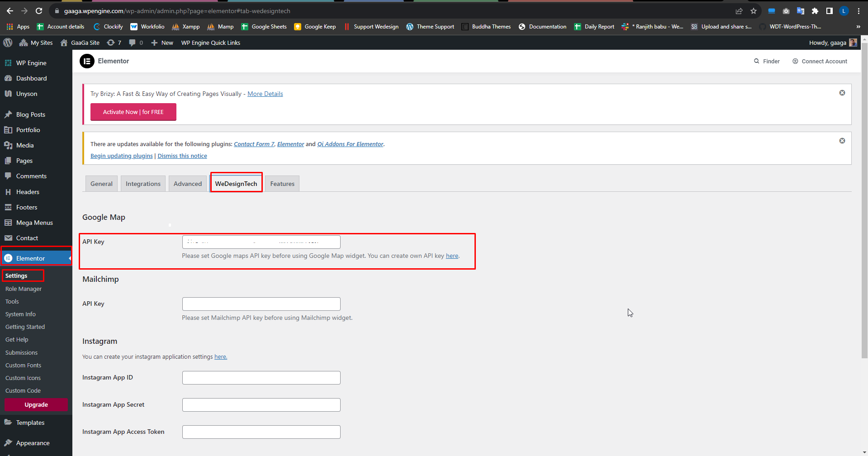Select Elementor in sidebar menu

click(x=36, y=258)
